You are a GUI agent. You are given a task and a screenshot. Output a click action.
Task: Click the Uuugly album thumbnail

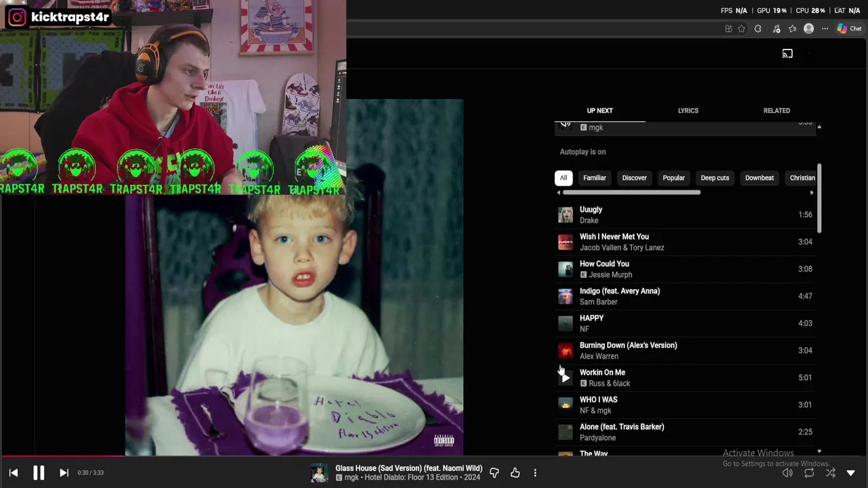click(x=566, y=215)
